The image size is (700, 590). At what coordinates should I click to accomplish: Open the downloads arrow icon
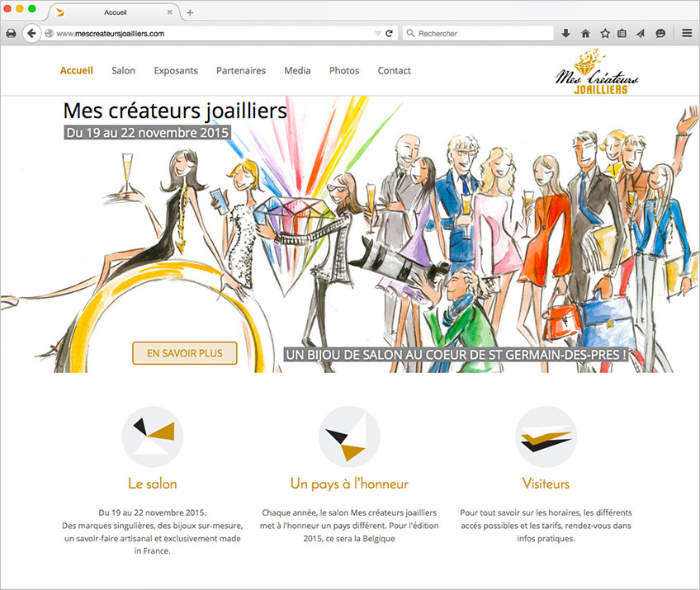click(566, 34)
